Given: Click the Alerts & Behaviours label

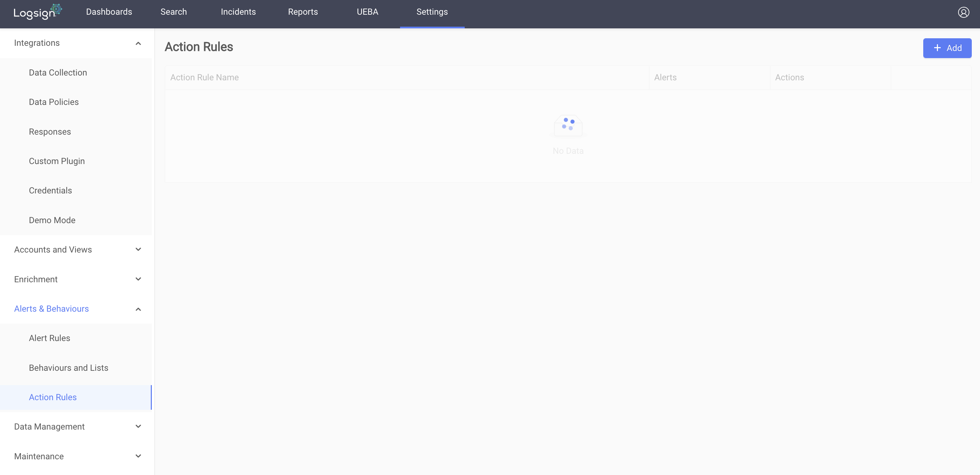Looking at the screenshot, I should [51, 309].
